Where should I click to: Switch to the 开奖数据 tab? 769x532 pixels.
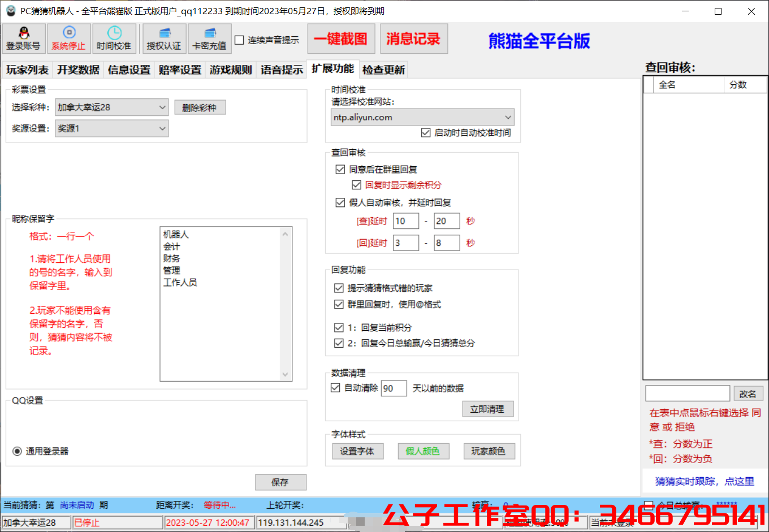pos(78,70)
